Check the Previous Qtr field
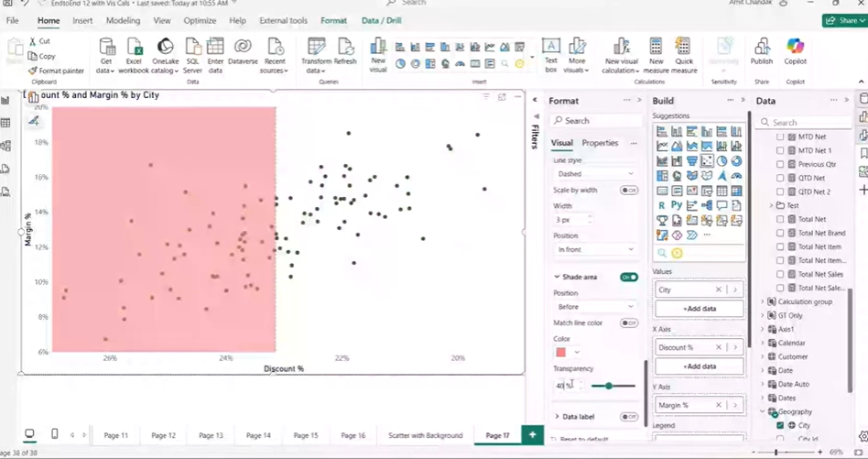The width and height of the screenshot is (868, 459). [x=780, y=164]
